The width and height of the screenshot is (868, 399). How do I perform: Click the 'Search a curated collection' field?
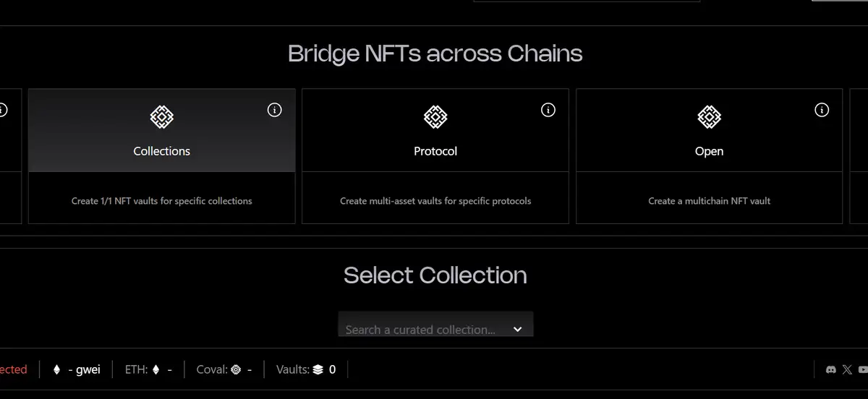click(420, 329)
